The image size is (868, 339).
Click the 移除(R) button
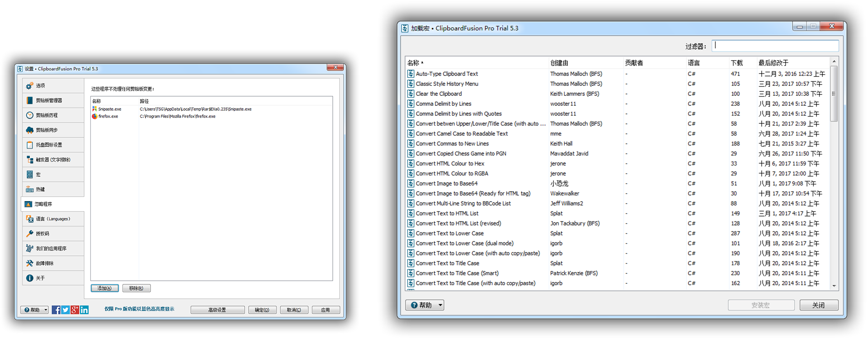tap(136, 288)
